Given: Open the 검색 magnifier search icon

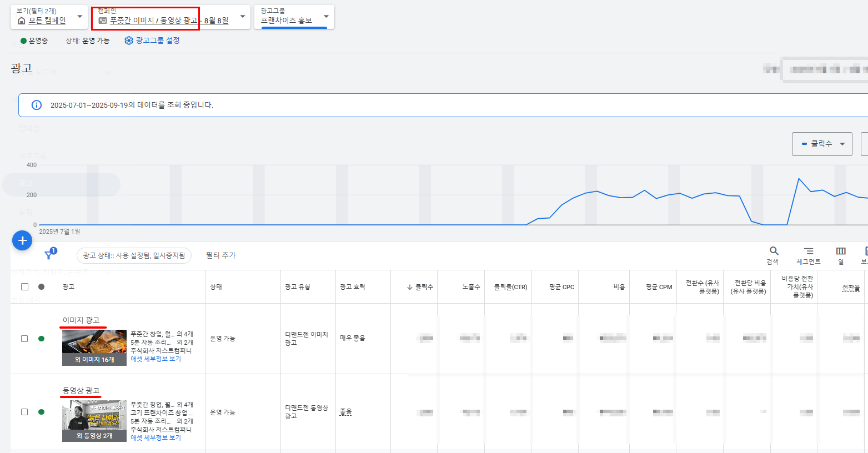Looking at the screenshot, I should (x=774, y=251).
